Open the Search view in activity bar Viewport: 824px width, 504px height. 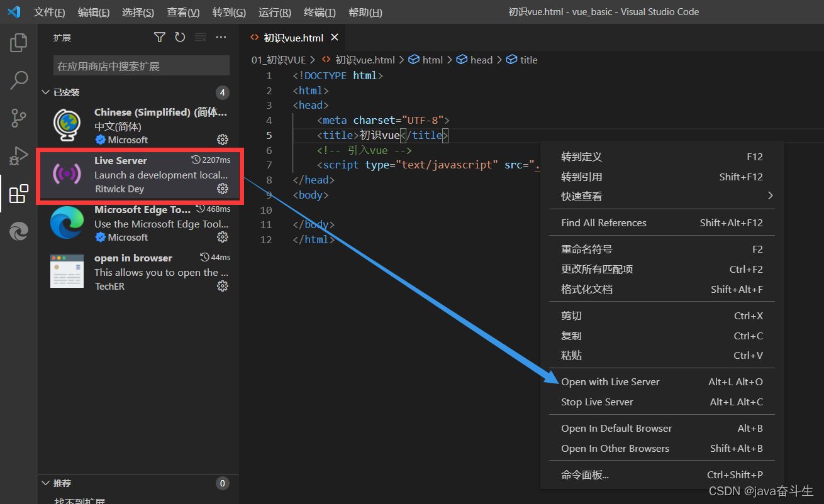(x=19, y=80)
